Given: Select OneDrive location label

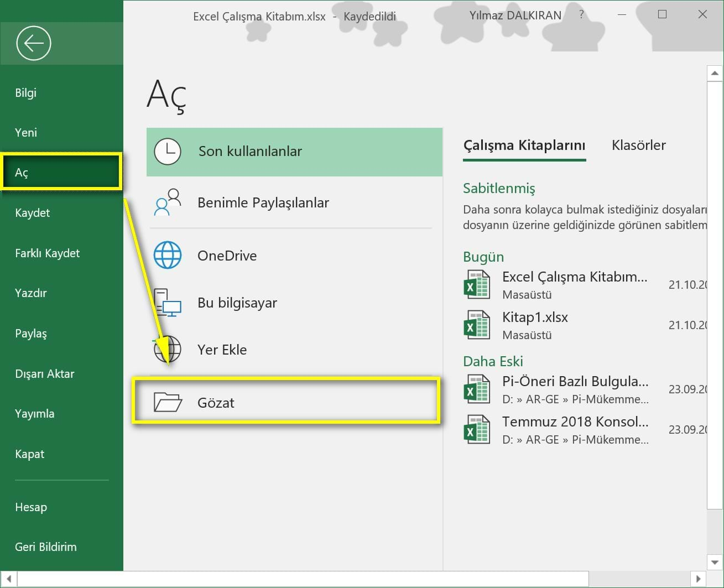Looking at the screenshot, I should pyautogui.click(x=227, y=256).
